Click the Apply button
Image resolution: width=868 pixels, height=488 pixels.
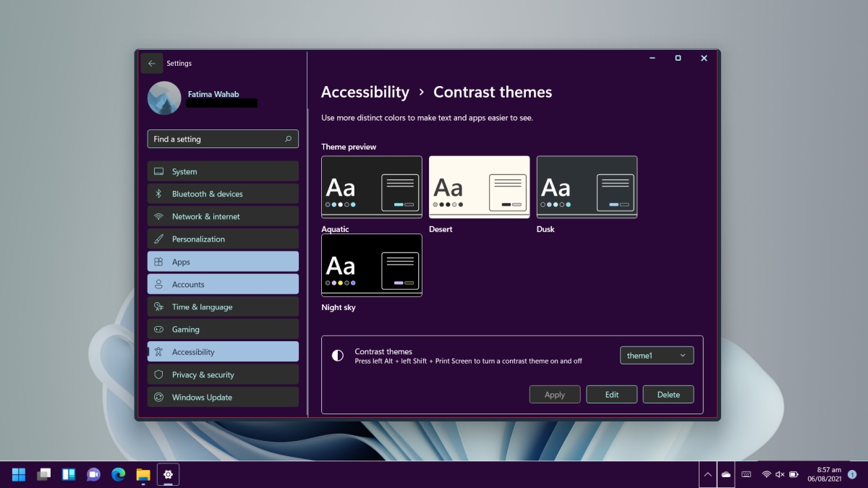tap(555, 394)
